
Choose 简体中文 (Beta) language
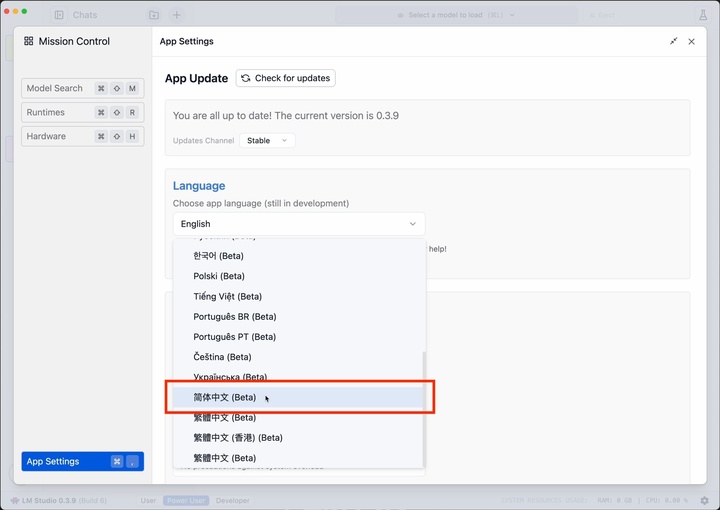(x=298, y=398)
